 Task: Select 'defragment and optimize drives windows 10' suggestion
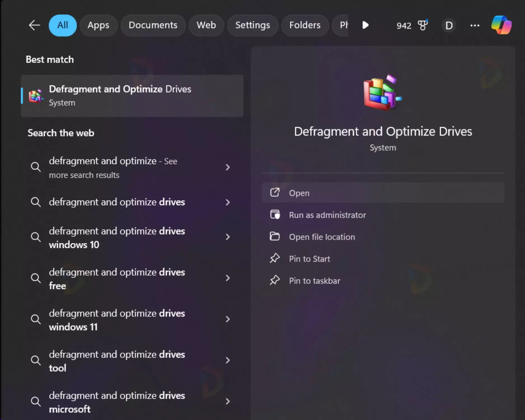coord(132,237)
